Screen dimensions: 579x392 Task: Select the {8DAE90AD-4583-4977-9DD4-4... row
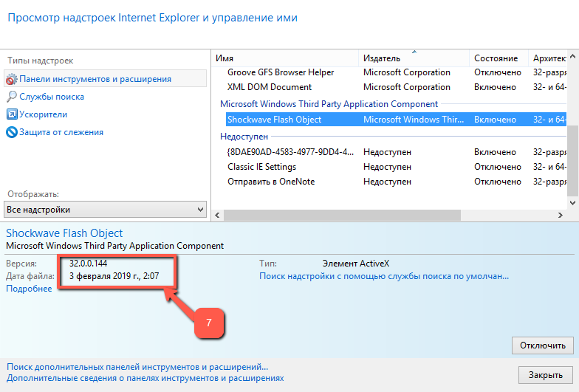pos(396,152)
